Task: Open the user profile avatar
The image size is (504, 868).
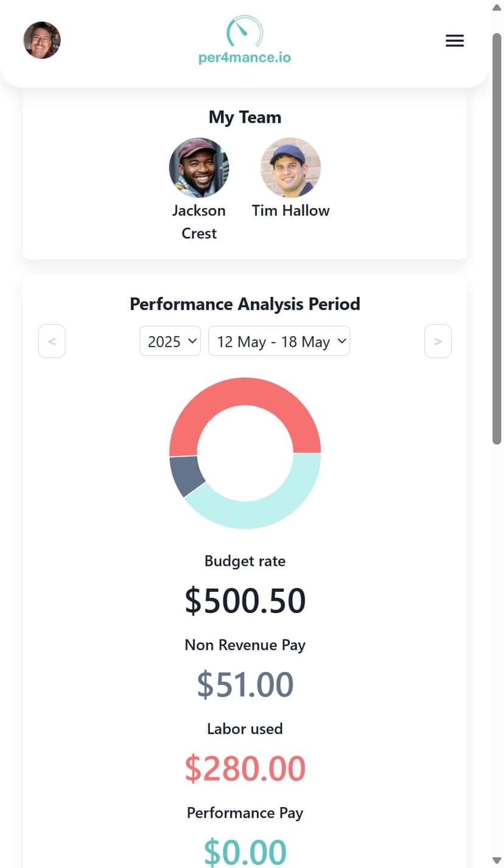Action: coord(42,40)
